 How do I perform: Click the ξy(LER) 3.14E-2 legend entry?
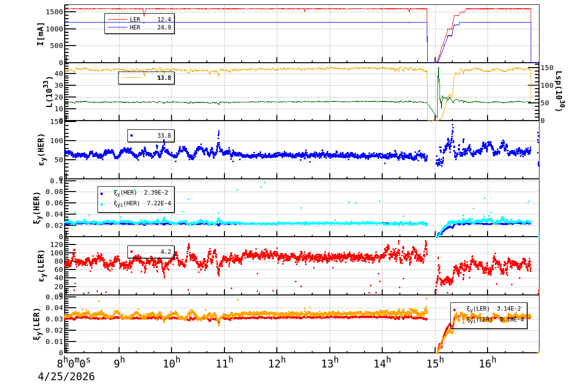[489, 309]
